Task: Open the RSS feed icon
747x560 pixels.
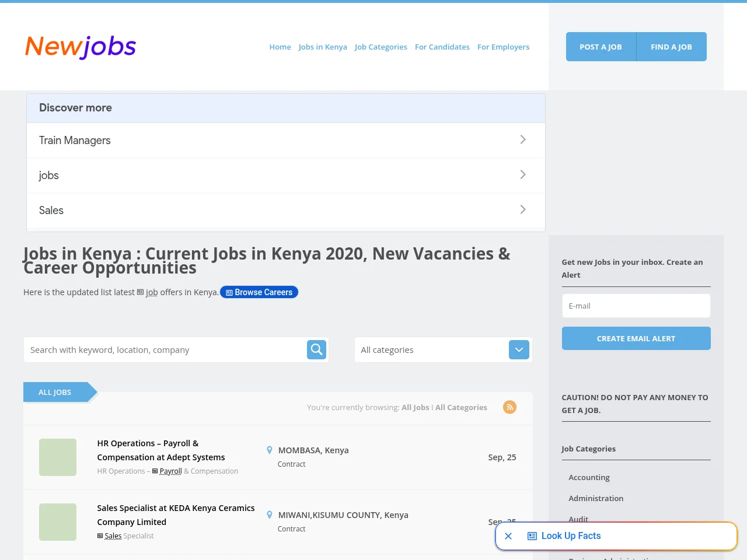Action: coord(509,407)
